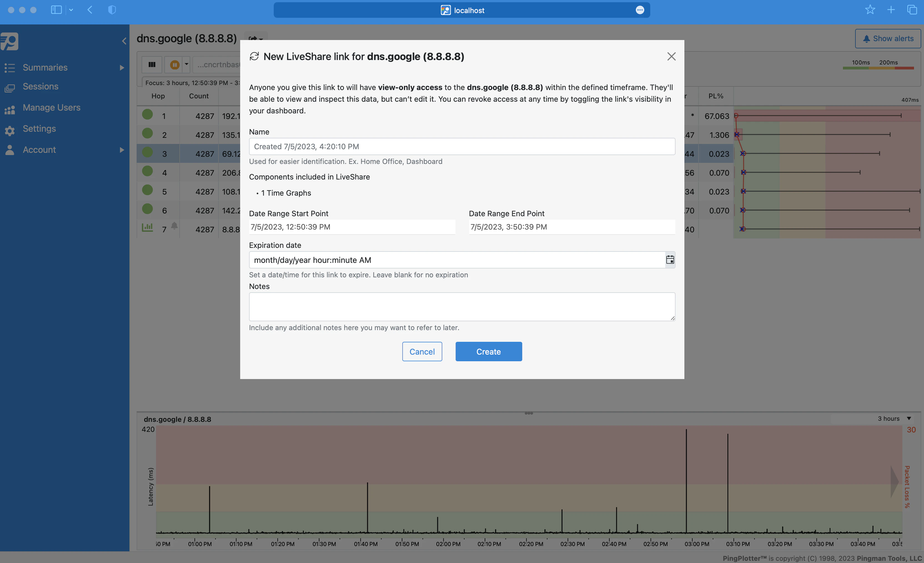Click the green status circle for hop 4
The height and width of the screenshot is (563, 924).
pos(147,171)
